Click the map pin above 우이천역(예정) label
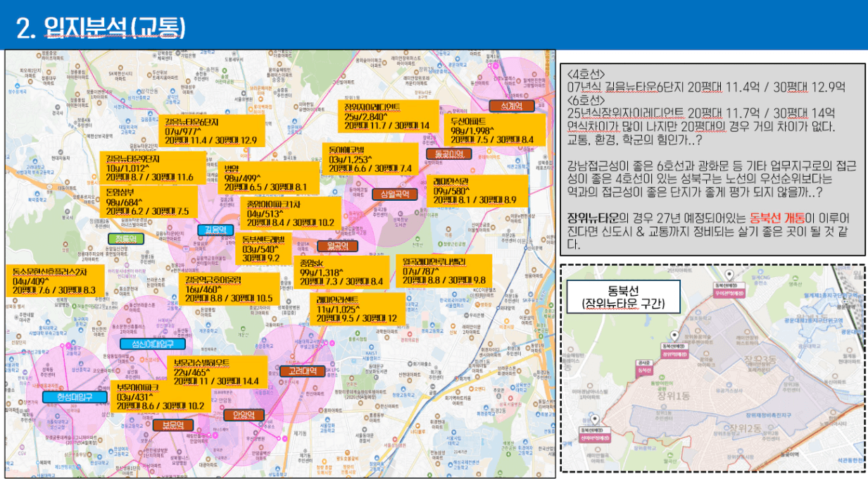Screen dimensions: 868x479 729,275
